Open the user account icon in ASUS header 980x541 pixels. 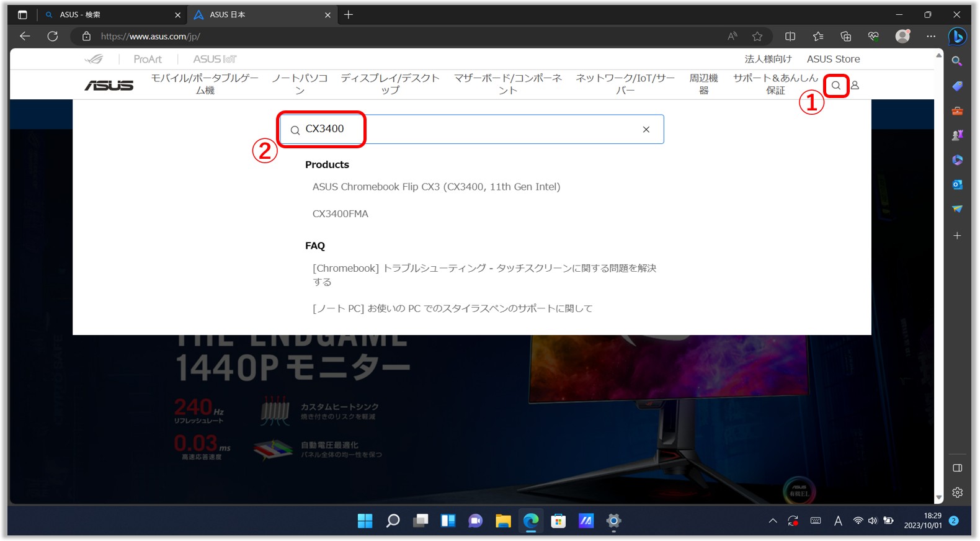[855, 86]
